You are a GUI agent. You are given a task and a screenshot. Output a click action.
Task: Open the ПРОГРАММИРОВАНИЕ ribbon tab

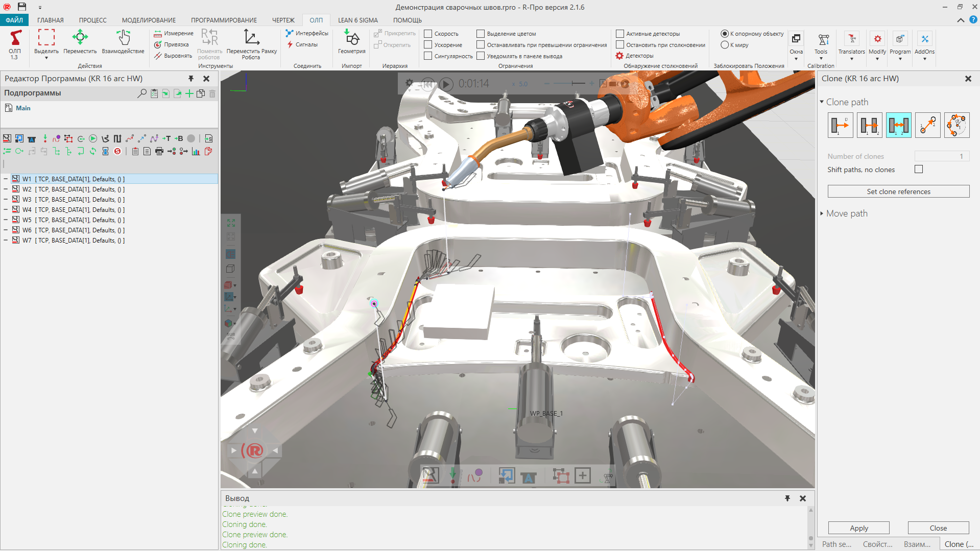click(x=224, y=20)
